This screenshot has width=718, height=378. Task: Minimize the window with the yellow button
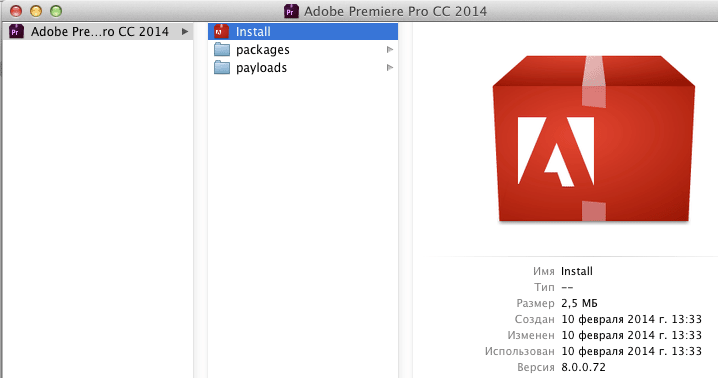(36, 11)
